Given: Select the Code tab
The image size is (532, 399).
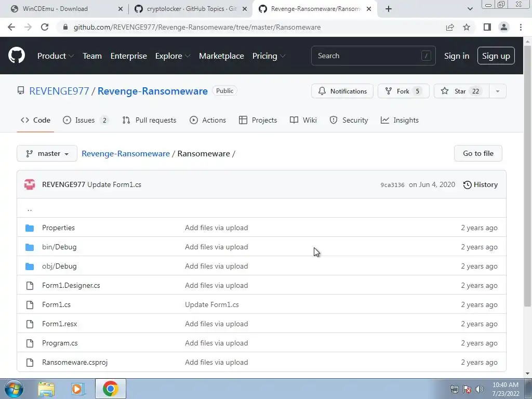Looking at the screenshot, I should click(x=35, y=120).
